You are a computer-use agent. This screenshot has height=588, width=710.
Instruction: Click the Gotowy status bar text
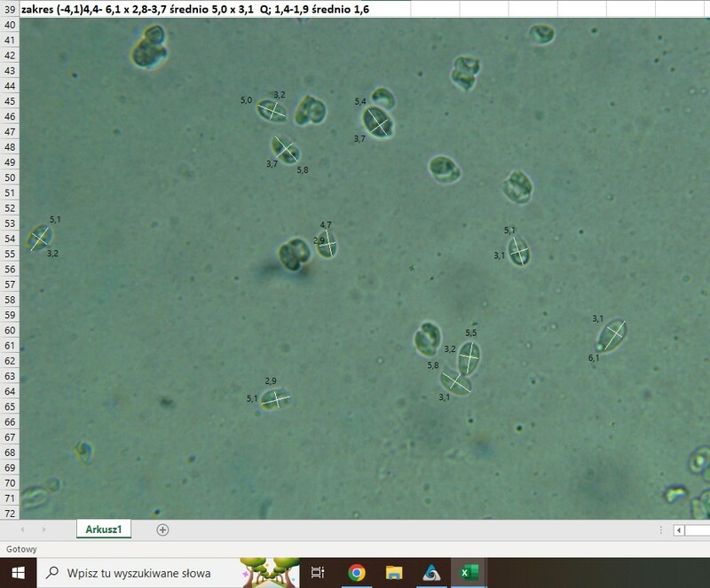pyautogui.click(x=21, y=549)
